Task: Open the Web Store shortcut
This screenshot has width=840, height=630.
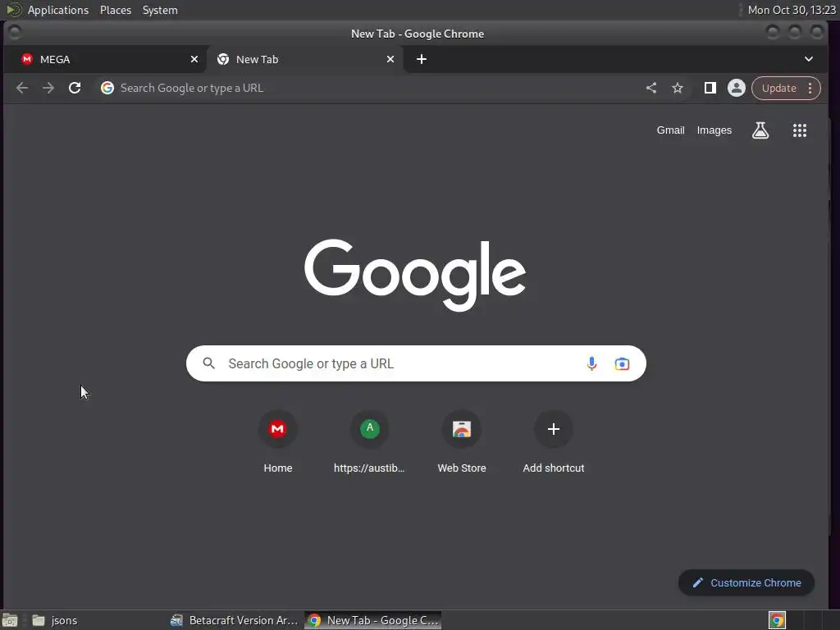Action: [x=462, y=442]
